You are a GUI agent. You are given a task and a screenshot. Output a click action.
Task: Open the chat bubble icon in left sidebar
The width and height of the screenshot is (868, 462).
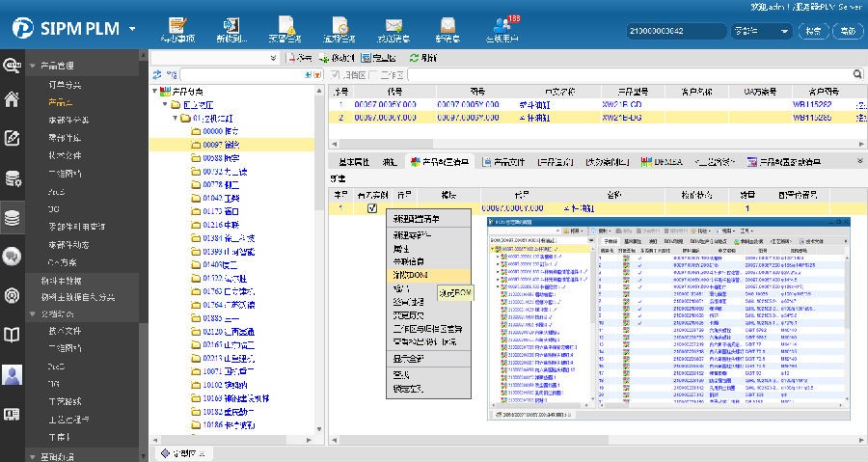click(13, 256)
